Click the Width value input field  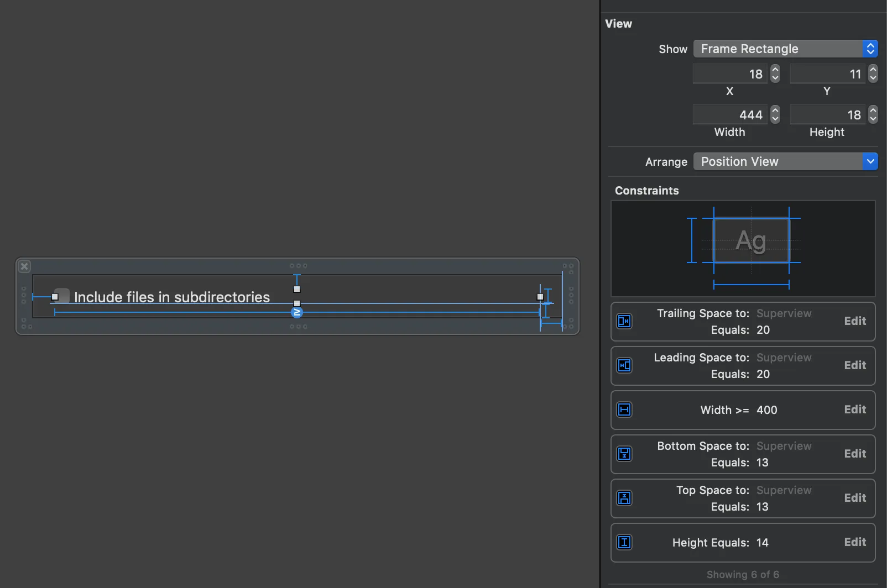click(730, 114)
